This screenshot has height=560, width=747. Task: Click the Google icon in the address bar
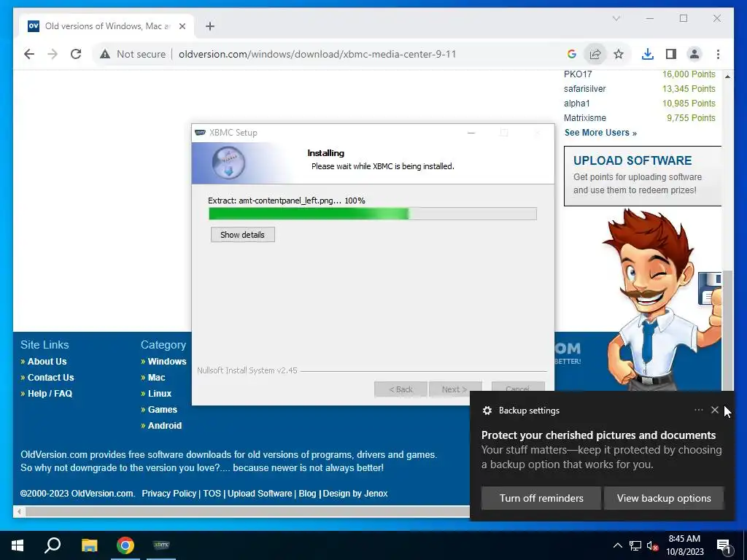(x=572, y=54)
